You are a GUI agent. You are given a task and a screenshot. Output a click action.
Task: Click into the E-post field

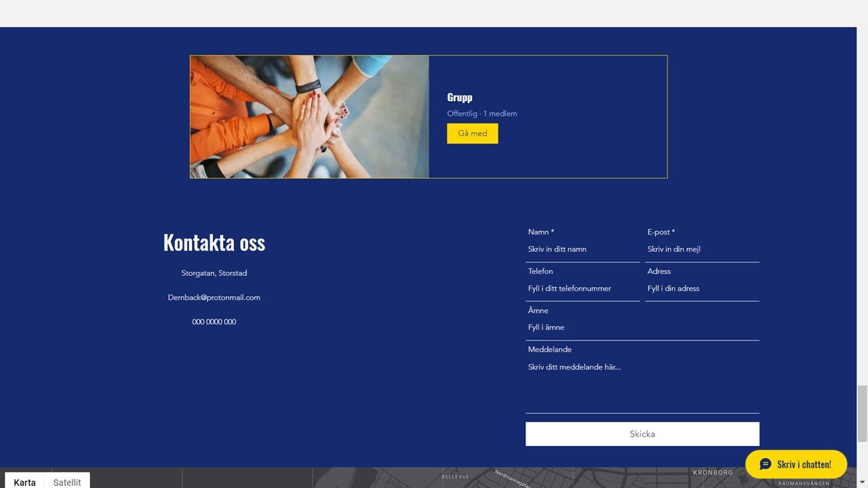(701, 249)
